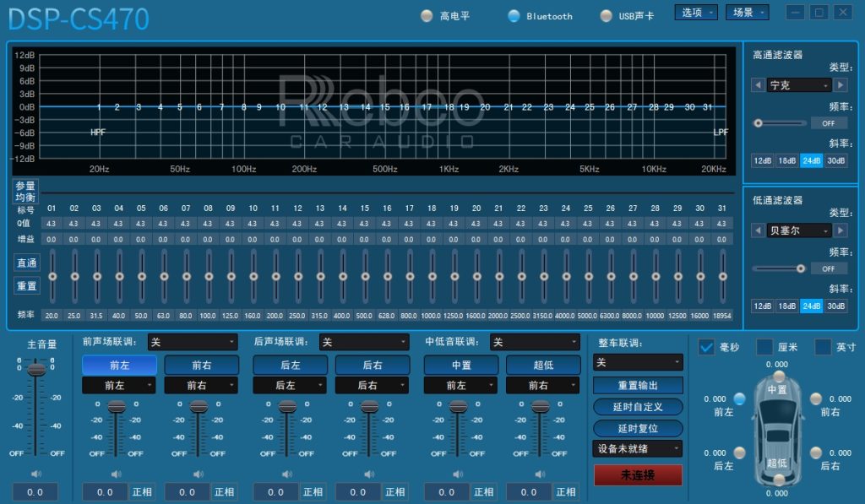
Task: Toggle 正相 phase for 中置 channel
Action: pos(484,492)
